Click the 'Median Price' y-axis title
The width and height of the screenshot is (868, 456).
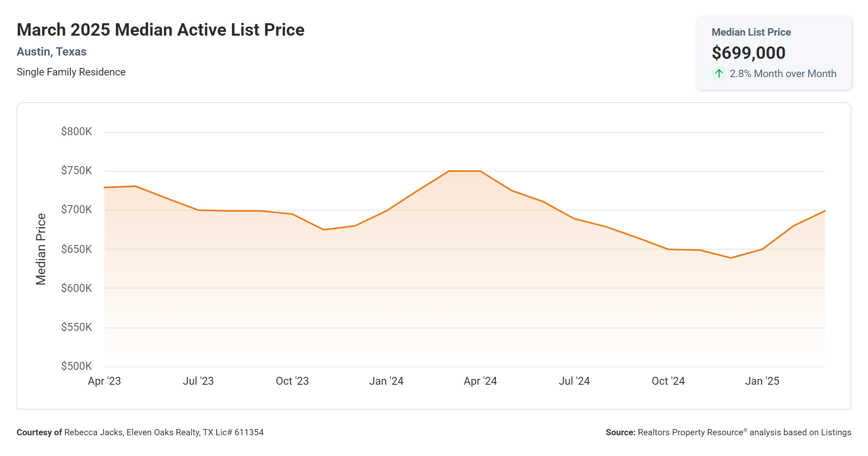pyautogui.click(x=41, y=249)
